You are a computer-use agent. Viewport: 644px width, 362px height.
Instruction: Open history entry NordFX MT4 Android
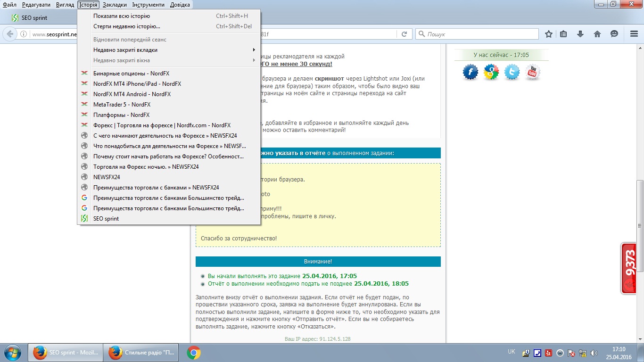[x=169, y=94]
